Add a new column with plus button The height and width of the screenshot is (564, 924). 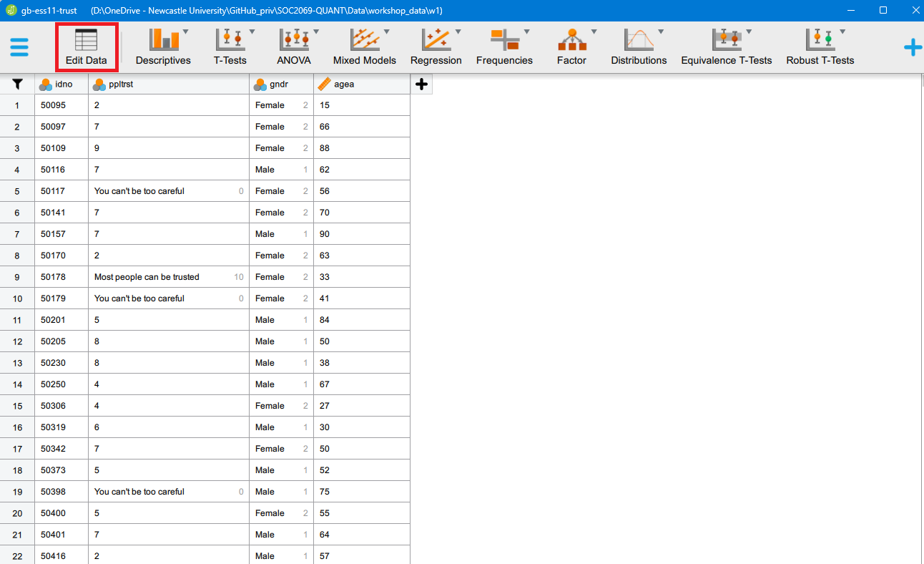[x=421, y=84]
